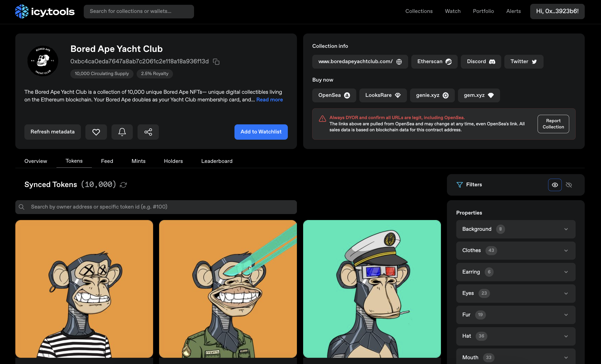Screen dimensions: 601x364
Task: Buy on gem.xyz
Action: click(479, 95)
